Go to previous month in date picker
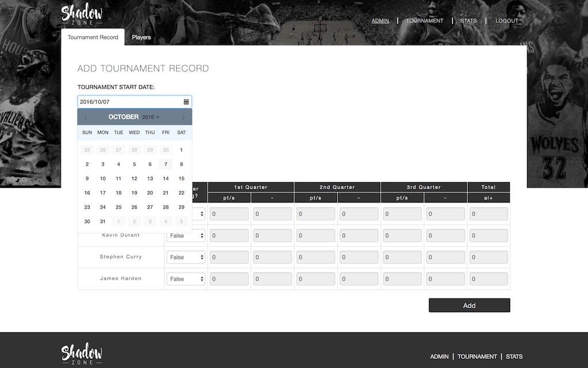This screenshot has height=368, width=588. click(x=86, y=117)
